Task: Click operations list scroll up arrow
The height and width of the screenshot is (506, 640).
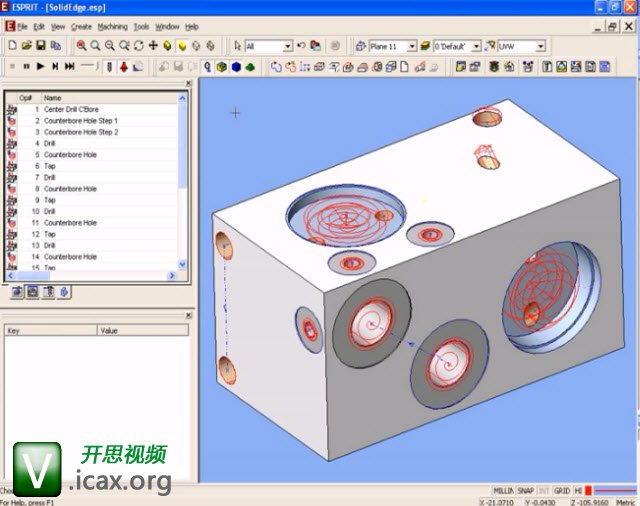Action: pyautogui.click(x=182, y=98)
